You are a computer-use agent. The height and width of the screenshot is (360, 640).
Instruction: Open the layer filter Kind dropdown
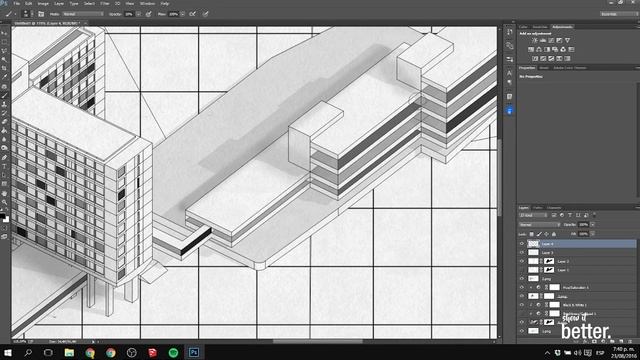(533, 215)
